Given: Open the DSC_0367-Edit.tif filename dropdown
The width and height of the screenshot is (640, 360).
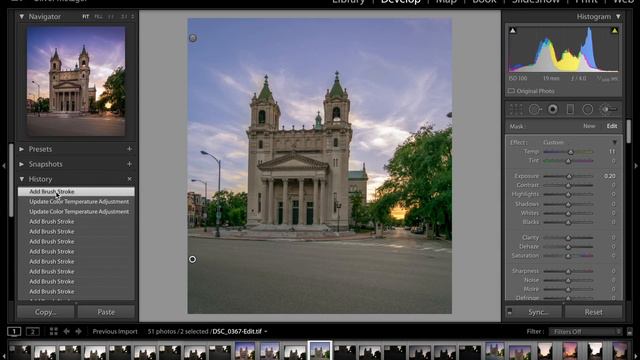Looking at the screenshot, I should 266,331.
